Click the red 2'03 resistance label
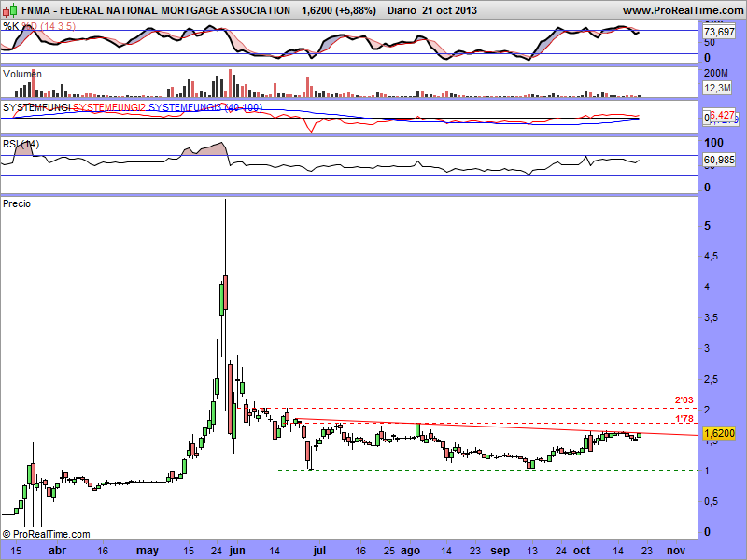The width and height of the screenshot is (747, 560). coord(684,400)
